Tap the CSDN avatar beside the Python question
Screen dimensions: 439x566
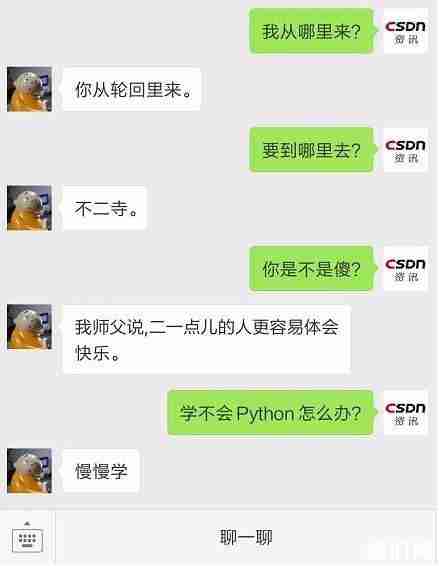[405, 413]
